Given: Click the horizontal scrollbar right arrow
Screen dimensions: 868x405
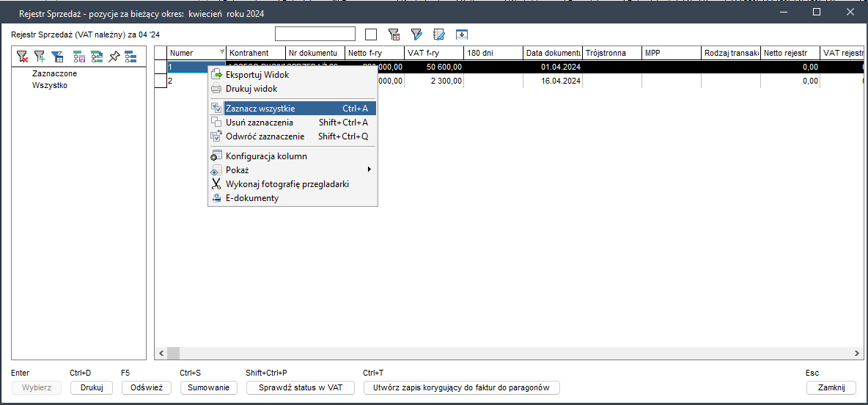Looking at the screenshot, I should pos(858,353).
